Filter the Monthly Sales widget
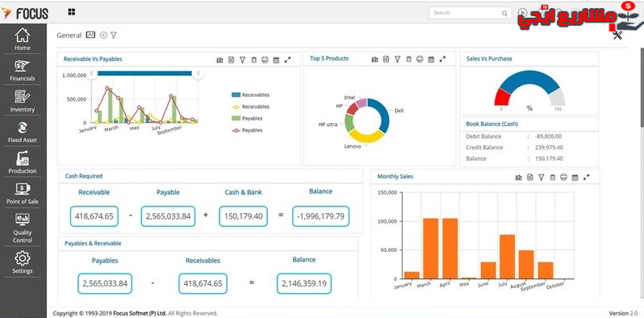This screenshot has height=318, width=644. click(x=542, y=178)
